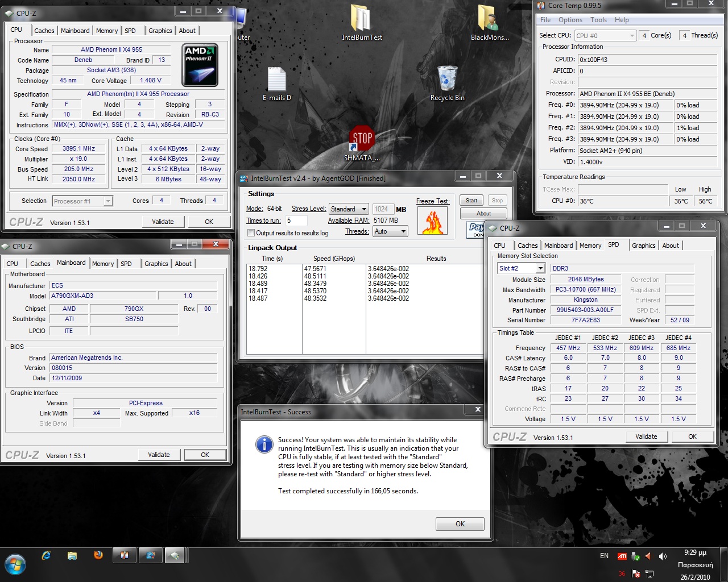Click the About button in IntelBurnTest

coord(483,214)
